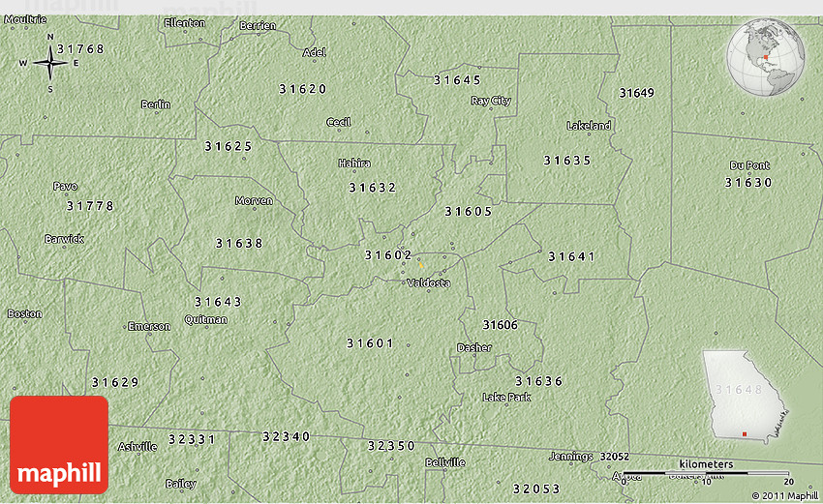823x504 pixels.
Task: Select ZIP code 31620 label
Action: pos(303,89)
